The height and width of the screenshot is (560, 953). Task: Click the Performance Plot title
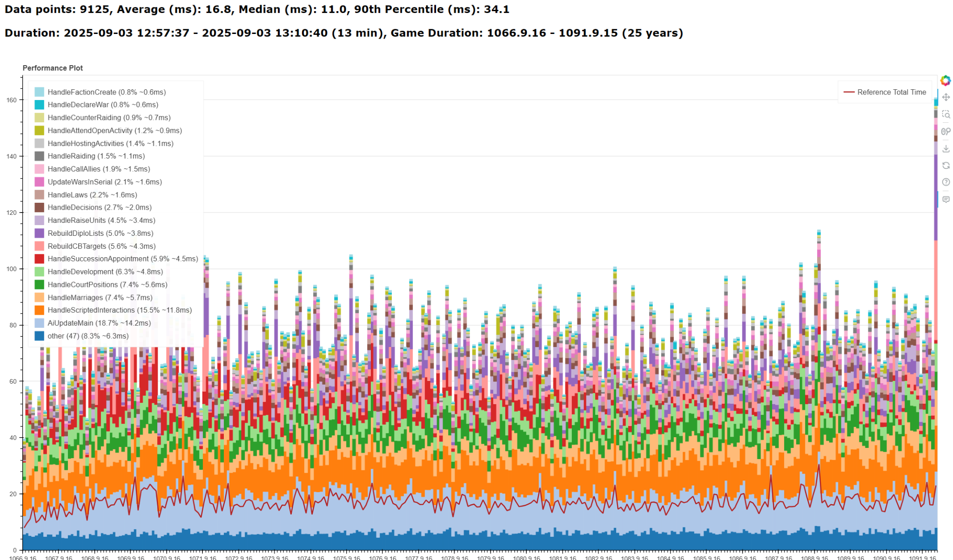coord(53,68)
